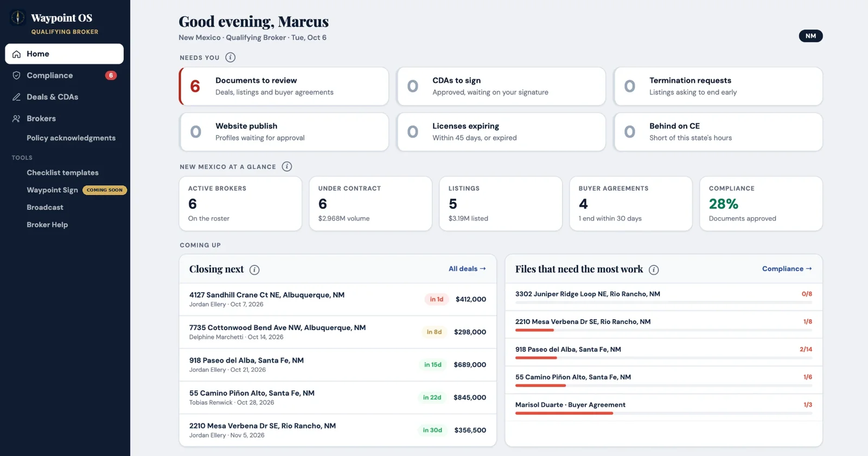Viewport: 868px width, 456px height.
Task: Click the Under Contract stat card
Action: pos(371,204)
